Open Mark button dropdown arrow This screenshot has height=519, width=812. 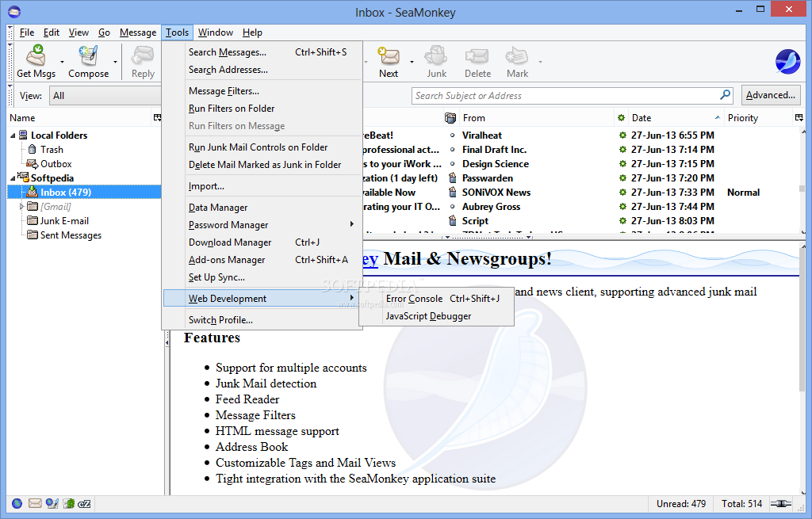[x=540, y=62]
